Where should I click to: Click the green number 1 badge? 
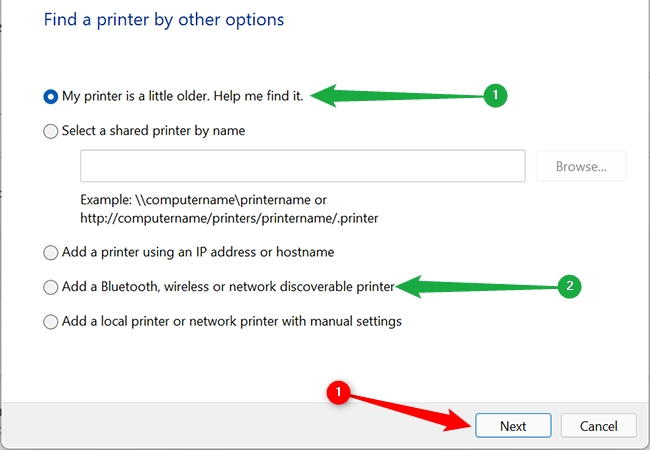tap(494, 96)
